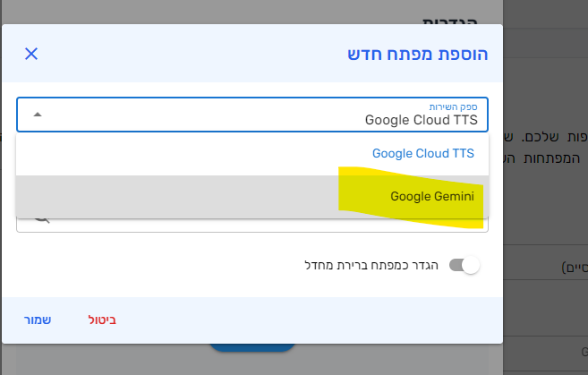Screen dimensions: 588x375
Task: Click the small ספק השירות floating label
Action: pos(453,107)
